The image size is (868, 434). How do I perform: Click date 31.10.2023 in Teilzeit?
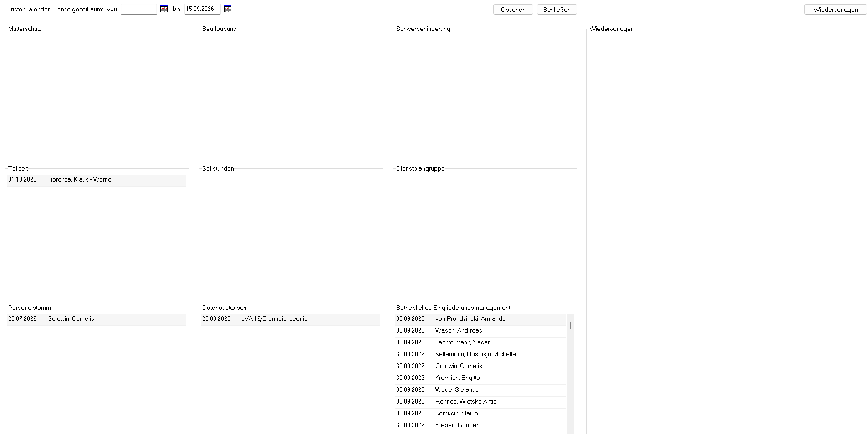[22, 180]
